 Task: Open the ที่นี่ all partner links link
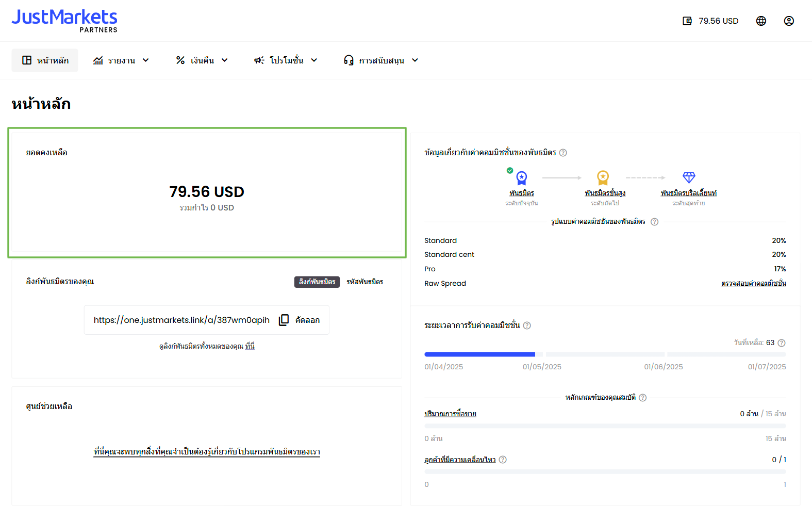tap(250, 346)
